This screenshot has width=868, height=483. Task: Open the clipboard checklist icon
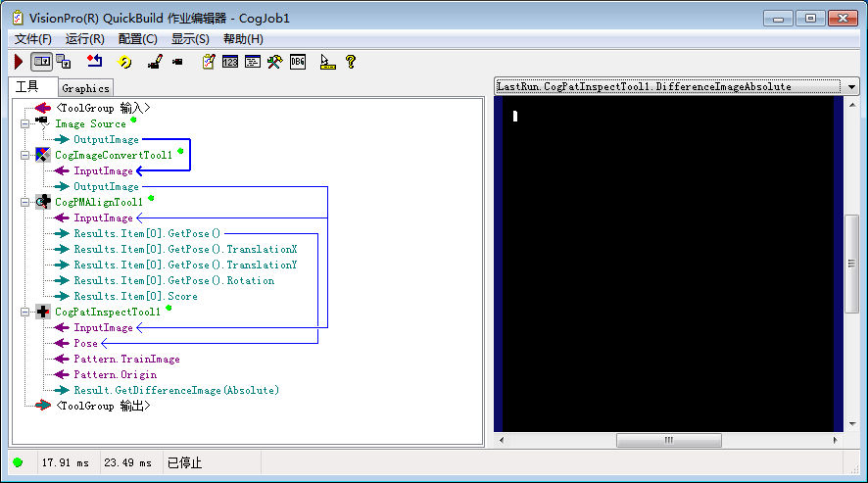point(208,62)
